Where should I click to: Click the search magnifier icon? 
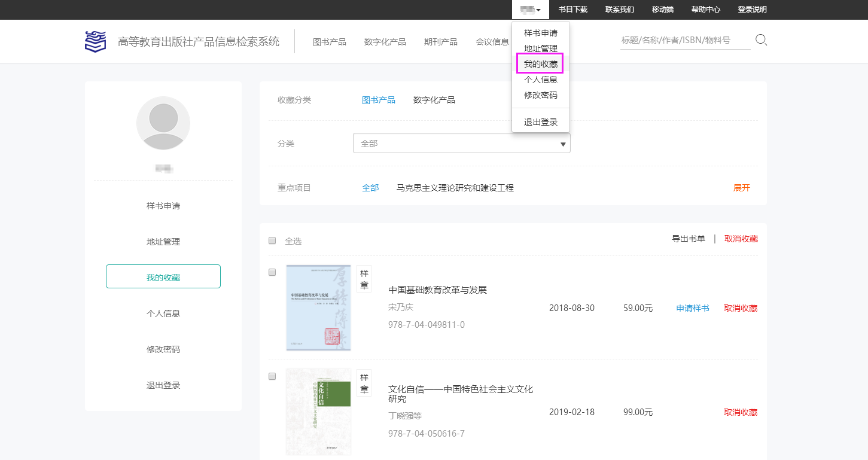coord(761,40)
